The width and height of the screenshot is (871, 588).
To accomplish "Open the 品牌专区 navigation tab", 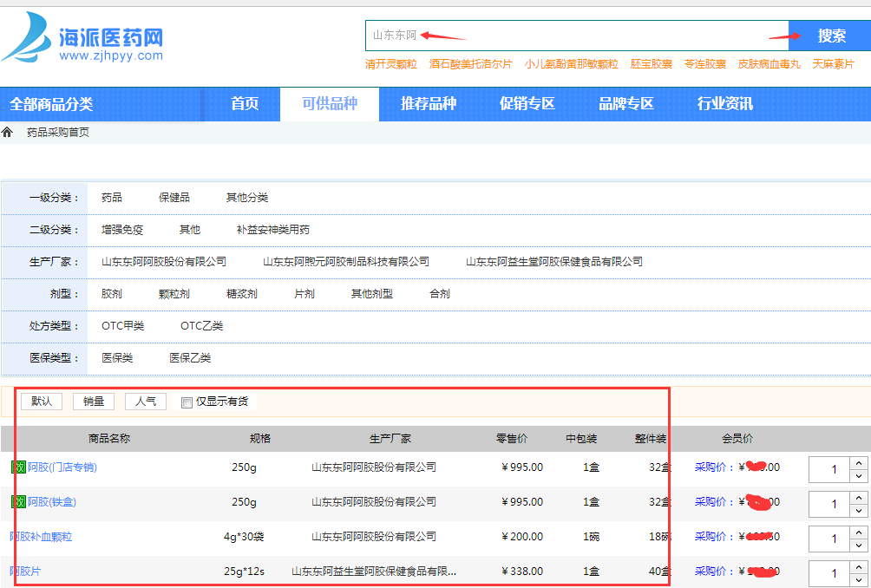I will pyautogui.click(x=626, y=104).
